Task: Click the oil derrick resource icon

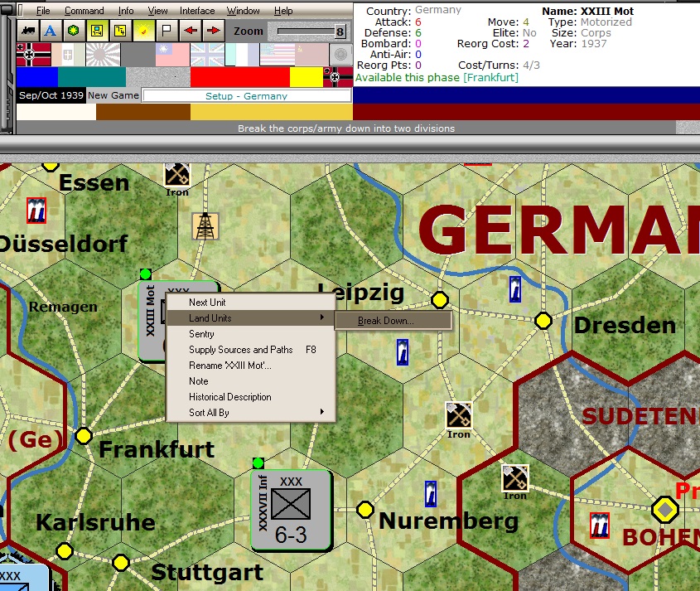Action: [x=205, y=226]
